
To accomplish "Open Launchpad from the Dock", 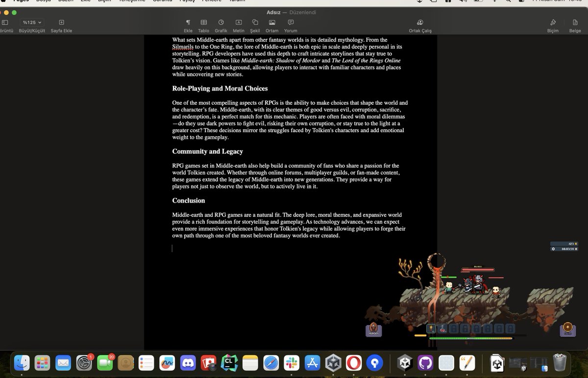I will coord(42,363).
